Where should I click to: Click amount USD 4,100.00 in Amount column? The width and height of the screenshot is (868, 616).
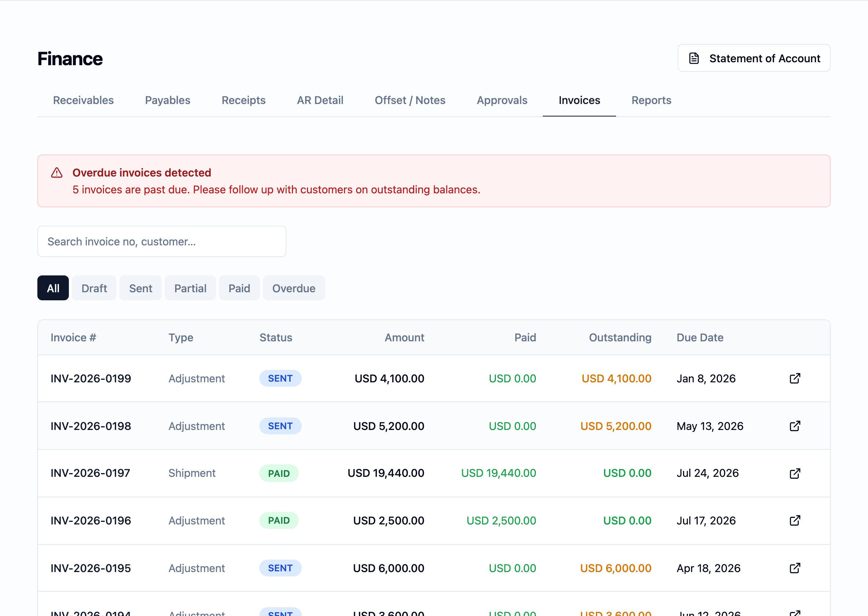coord(389,379)
